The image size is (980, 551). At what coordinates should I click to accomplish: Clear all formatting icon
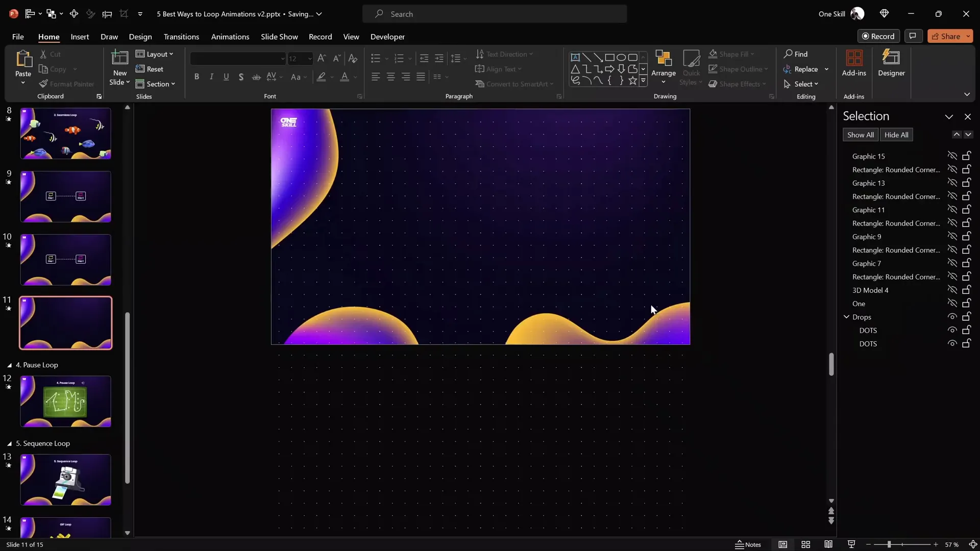click(x=353, y=58)
